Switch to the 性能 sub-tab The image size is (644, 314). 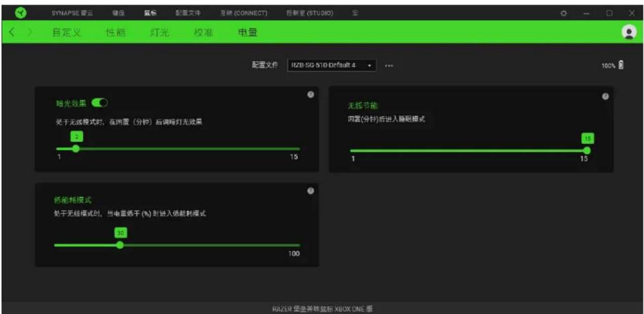pyautogui.click(x=115, y=33)
